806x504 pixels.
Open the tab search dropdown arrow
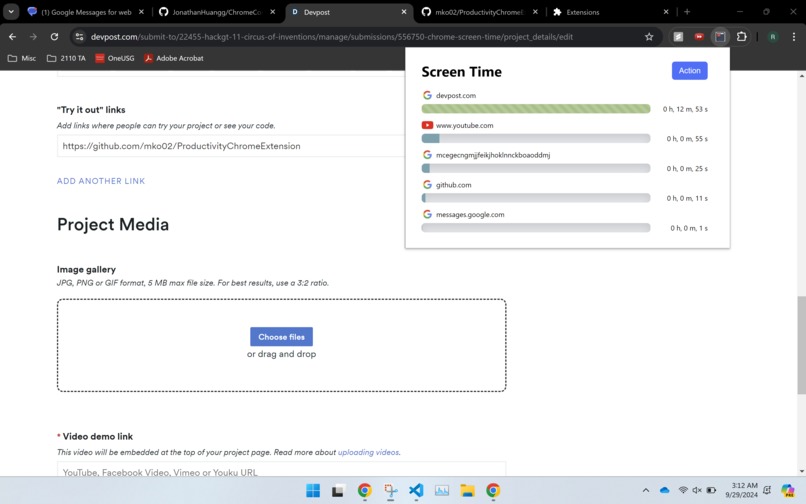click(11, 11)
